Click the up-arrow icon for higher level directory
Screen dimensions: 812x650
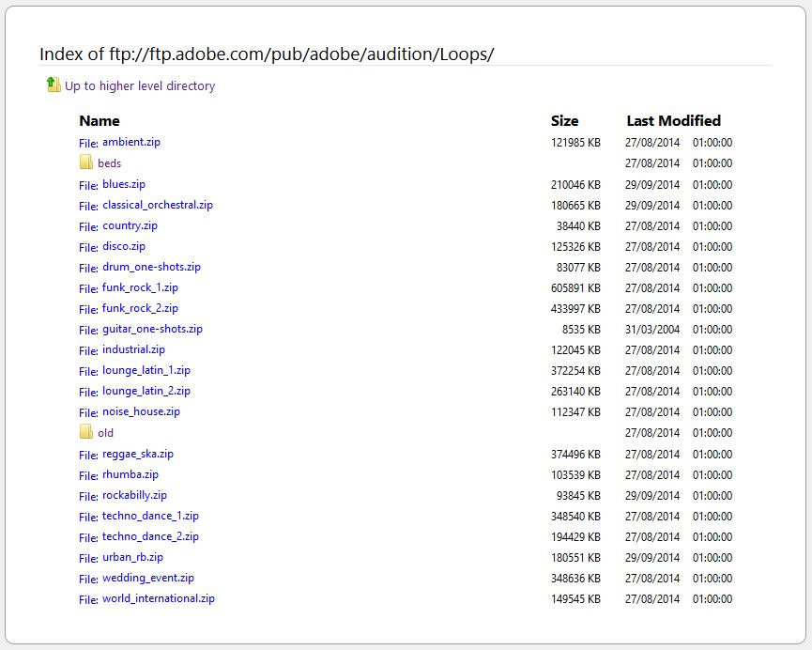coord(54,85)
